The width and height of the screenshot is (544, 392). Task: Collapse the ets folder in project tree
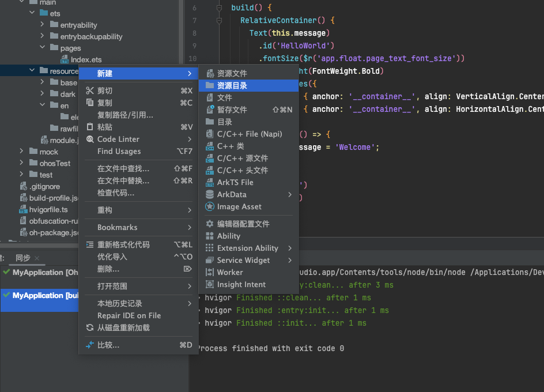tap(32, 13)
